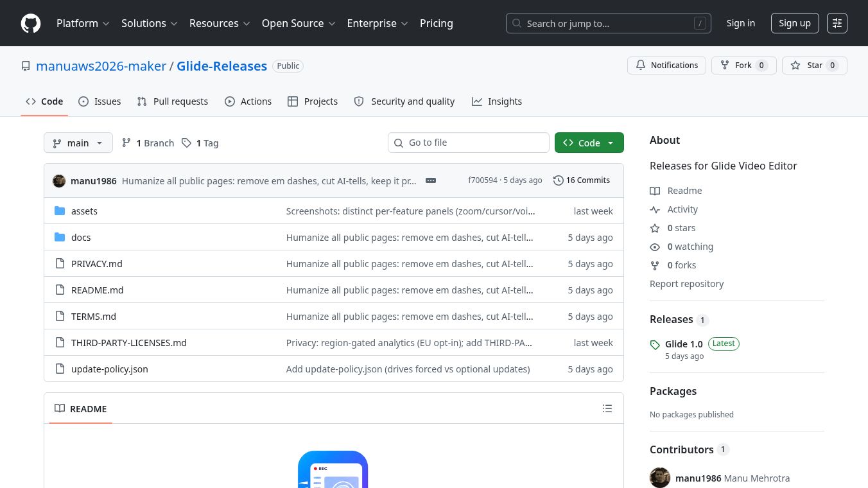Expand the main branch selector
Viewport: 868px width, 488px height.
click(x=78, y=143)
